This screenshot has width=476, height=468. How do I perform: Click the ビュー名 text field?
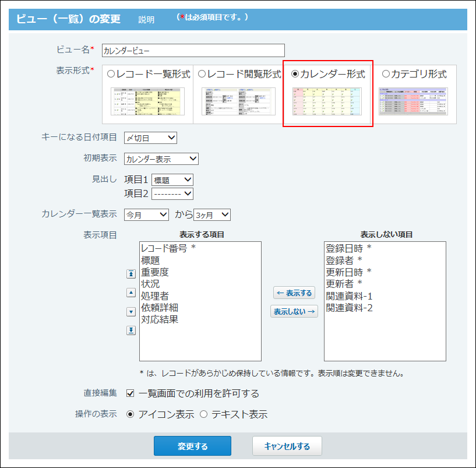click(x=193, y=51)
